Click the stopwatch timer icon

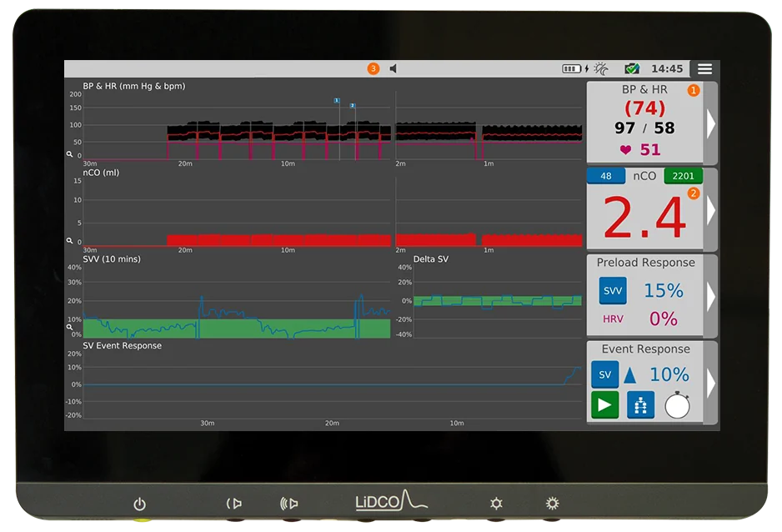677,405
